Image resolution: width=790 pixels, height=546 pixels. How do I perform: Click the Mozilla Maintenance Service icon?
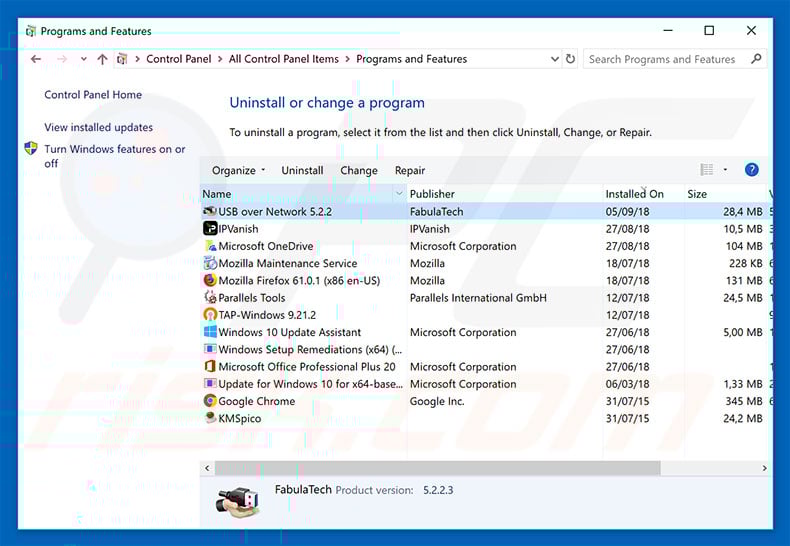pyautogui.click(x=210, y=263)
